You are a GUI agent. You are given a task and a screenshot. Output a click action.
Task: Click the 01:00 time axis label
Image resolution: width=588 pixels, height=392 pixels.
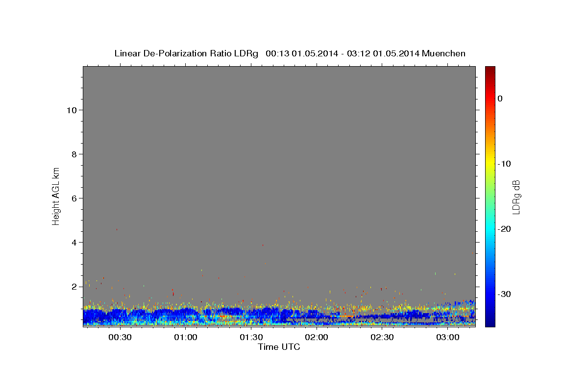pyautogui.click(x=186, y=338)
